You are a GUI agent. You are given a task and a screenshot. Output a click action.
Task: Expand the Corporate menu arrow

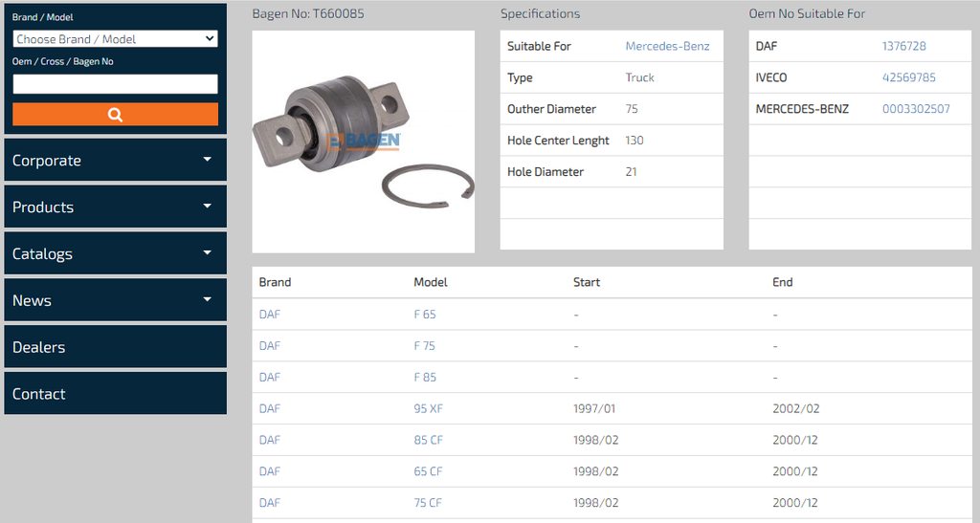click(208, 160)
